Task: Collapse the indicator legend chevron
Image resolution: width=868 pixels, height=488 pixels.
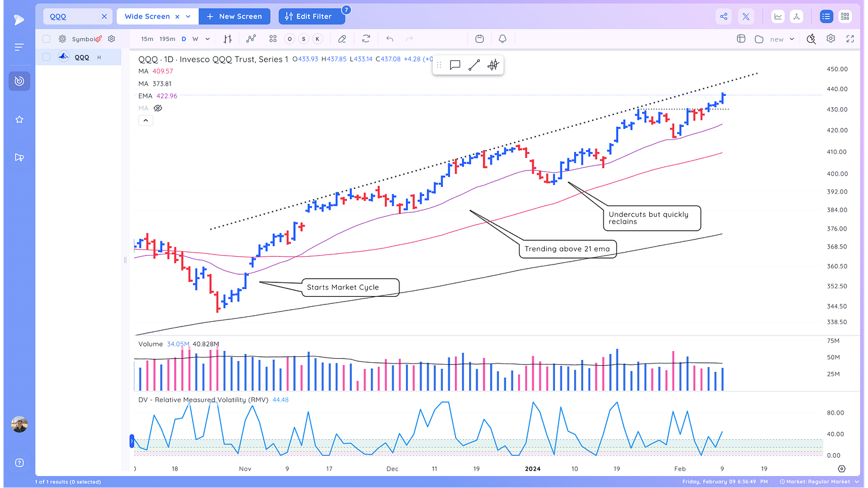Action: click(x=145, y=120)
